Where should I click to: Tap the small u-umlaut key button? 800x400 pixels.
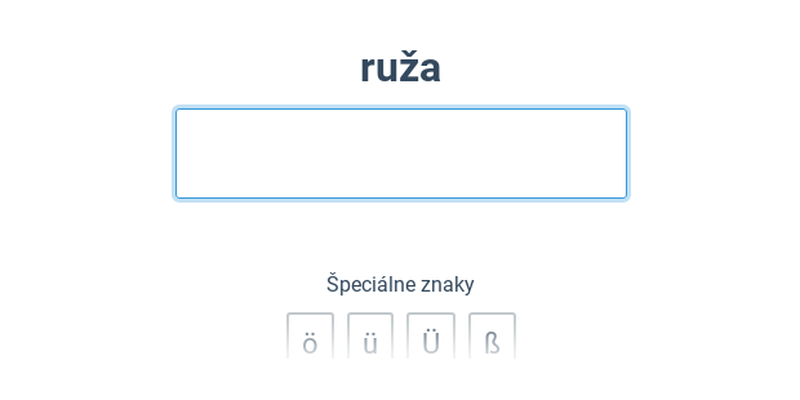[370, 336]
